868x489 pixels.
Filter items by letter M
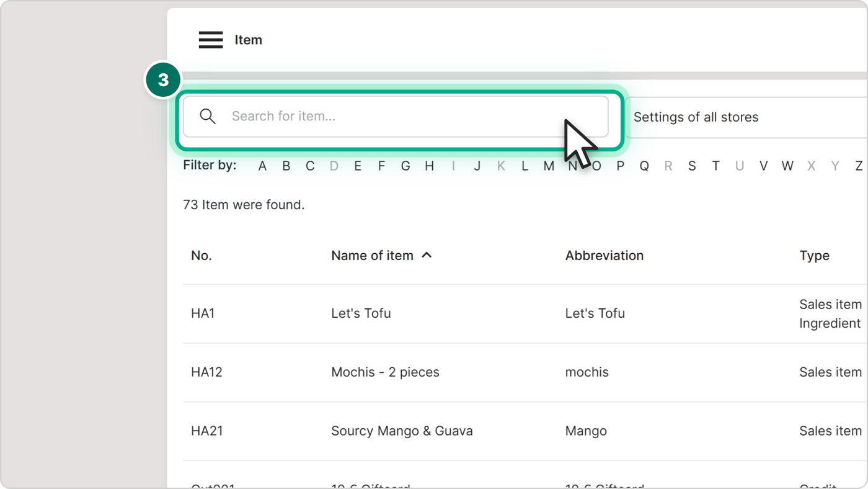[x=549, y=166]
